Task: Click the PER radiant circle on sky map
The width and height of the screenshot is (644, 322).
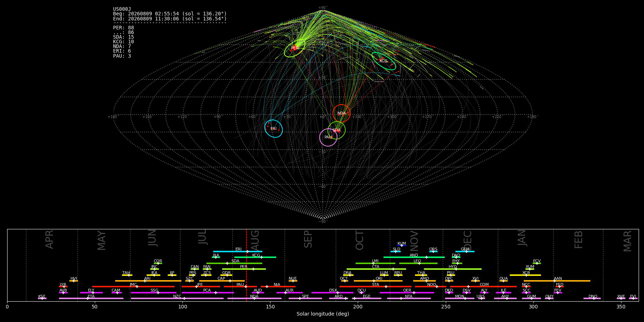Action: tap(294, 48)
